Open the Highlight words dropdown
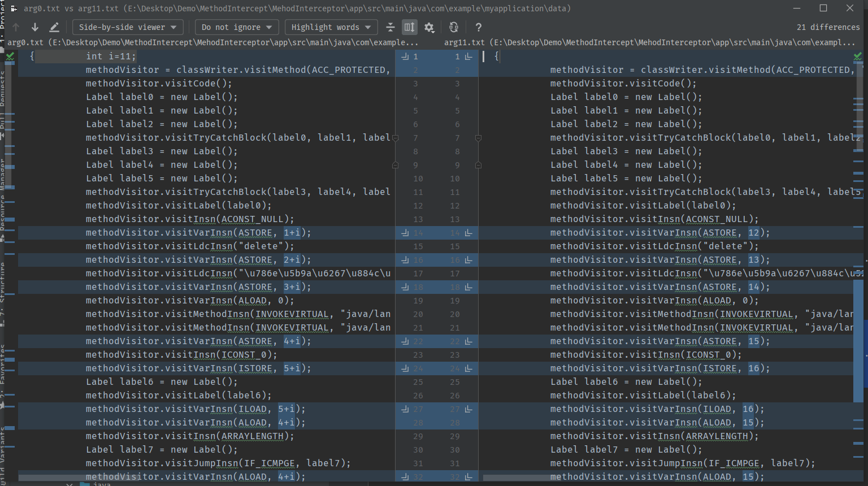 coord(331,27)
